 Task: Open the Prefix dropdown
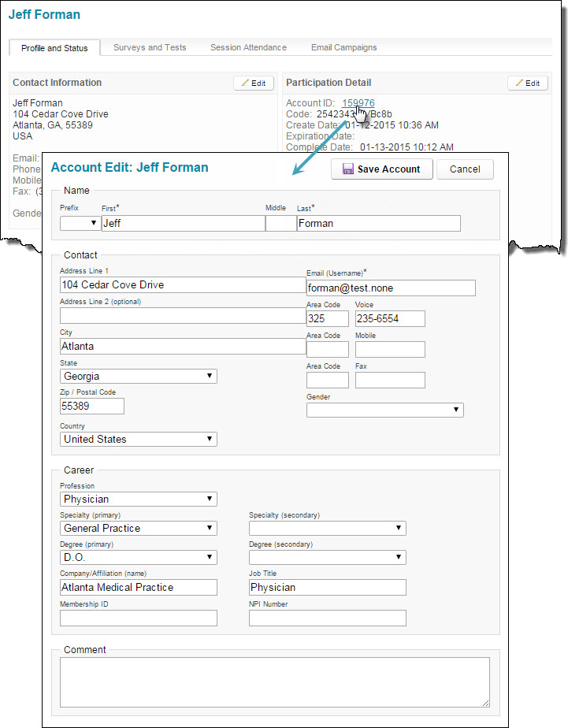[x=80, y=223]
